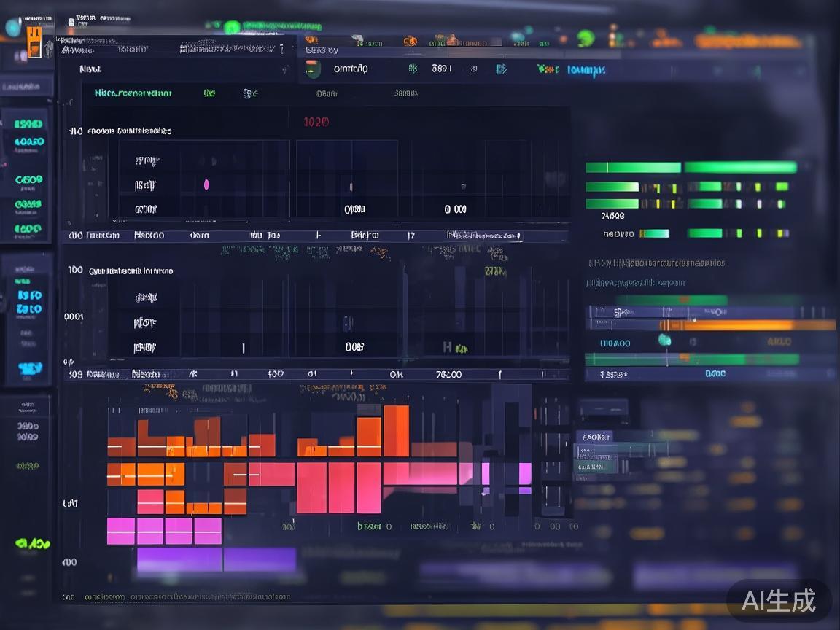Select the green badge icon left of "omnifo"
This screenshot has width=840, height=630.
pyautogui.click(x=312, y=69)
